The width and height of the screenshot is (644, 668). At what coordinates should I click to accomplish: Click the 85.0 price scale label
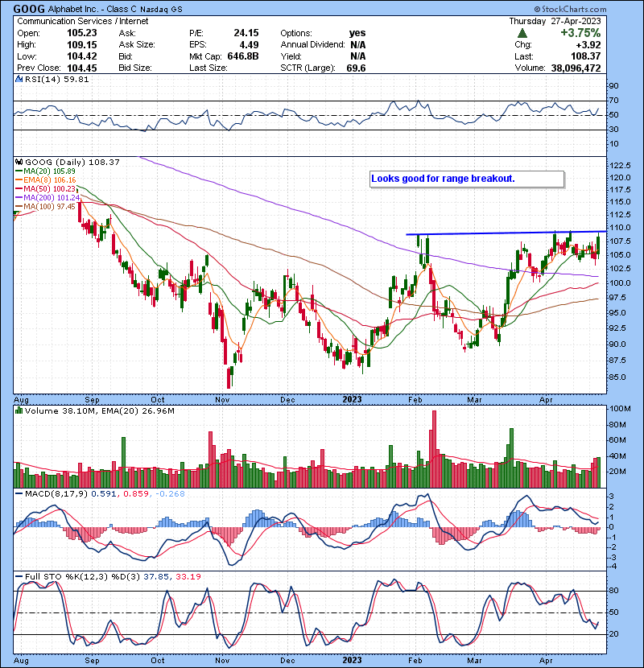(x=617, y=377)
